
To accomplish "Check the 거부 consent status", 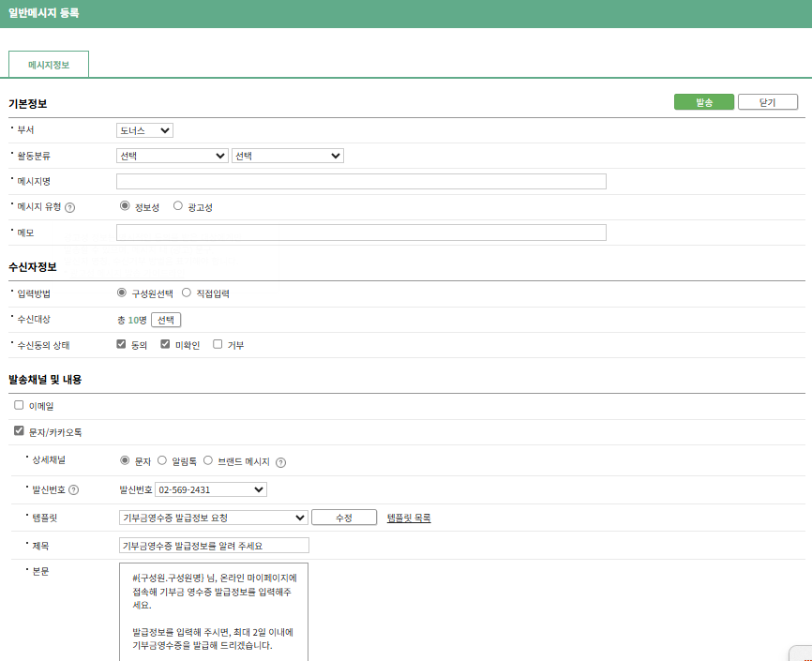I will coord(218,344).
